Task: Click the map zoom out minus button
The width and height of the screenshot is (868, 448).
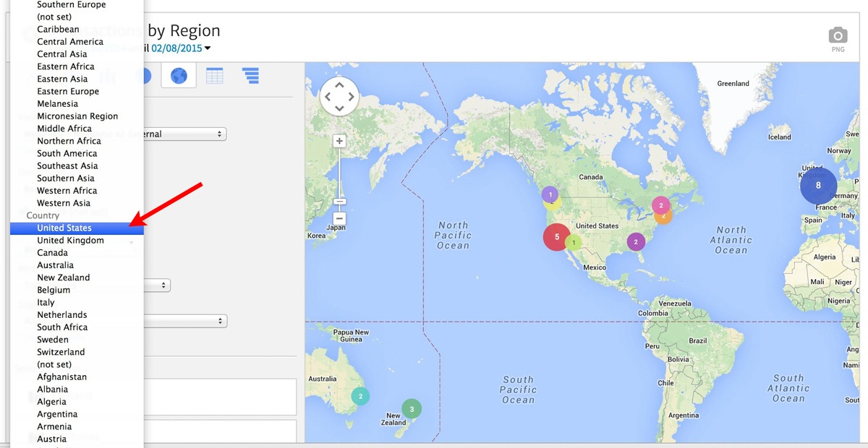Action: (x=339, y=218)
